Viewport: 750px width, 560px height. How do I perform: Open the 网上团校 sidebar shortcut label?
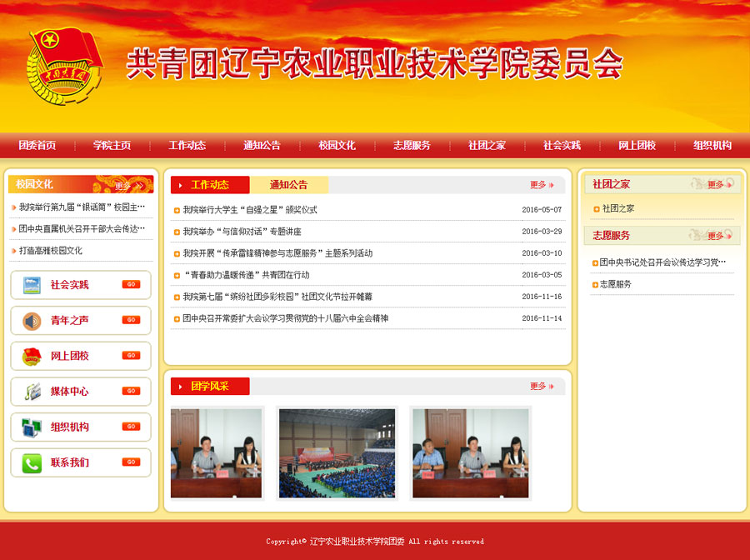70,356
